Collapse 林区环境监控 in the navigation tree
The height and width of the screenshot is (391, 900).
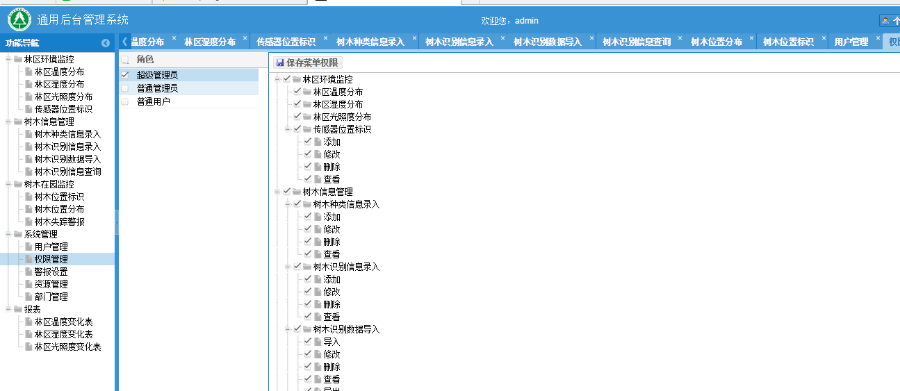pos(8,59)
